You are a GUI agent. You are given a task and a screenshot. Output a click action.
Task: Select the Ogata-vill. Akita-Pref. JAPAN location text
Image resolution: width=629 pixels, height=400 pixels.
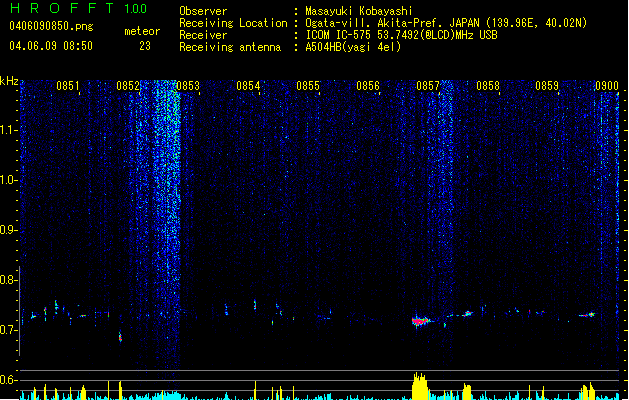click(x=446, y=23)
